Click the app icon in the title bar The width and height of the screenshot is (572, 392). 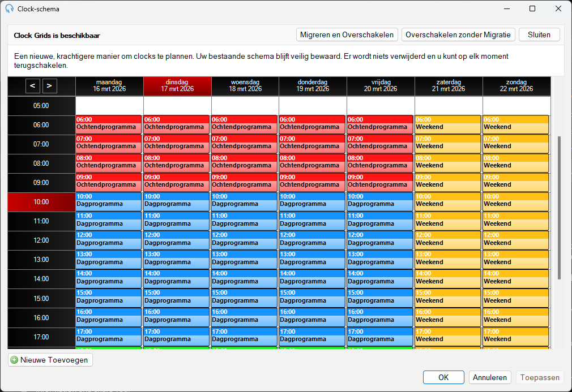[10, 8]
